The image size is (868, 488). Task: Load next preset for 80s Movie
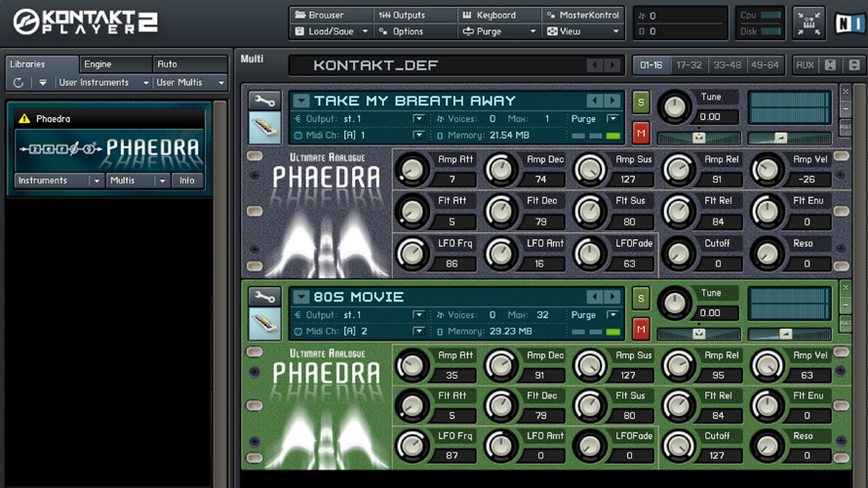click(612, 297)
